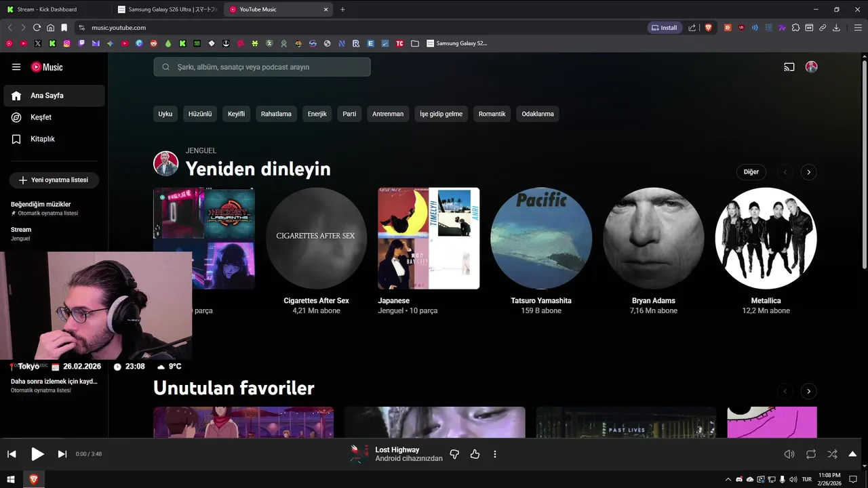
Task: Switch to the Stream - Kick Dashboard tab
Action: point(54,9)
